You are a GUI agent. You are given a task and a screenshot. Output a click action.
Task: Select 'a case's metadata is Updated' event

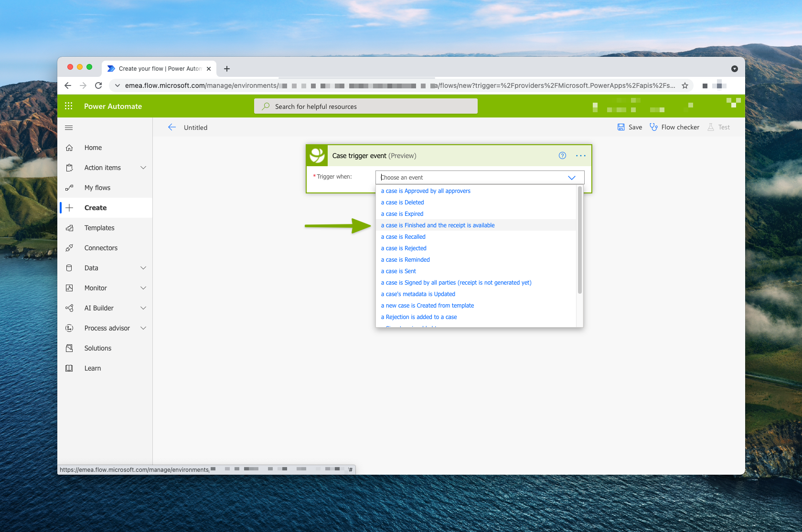point(476,294)
